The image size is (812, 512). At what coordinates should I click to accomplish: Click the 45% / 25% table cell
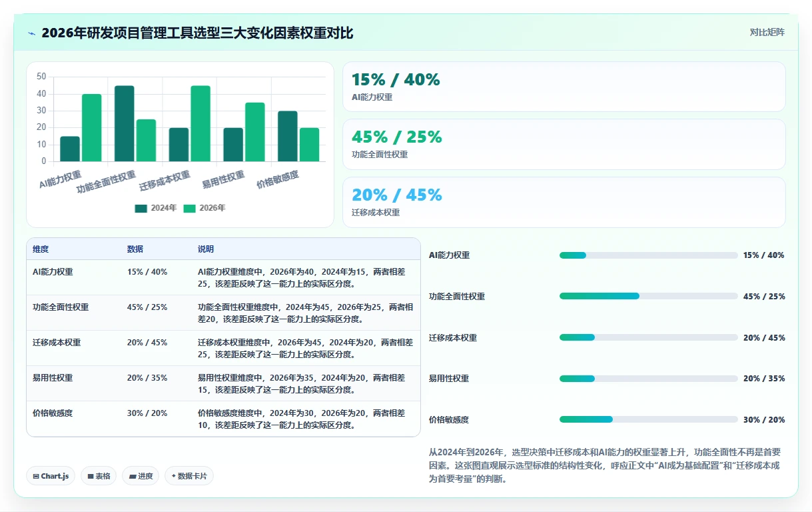[147, 307]
